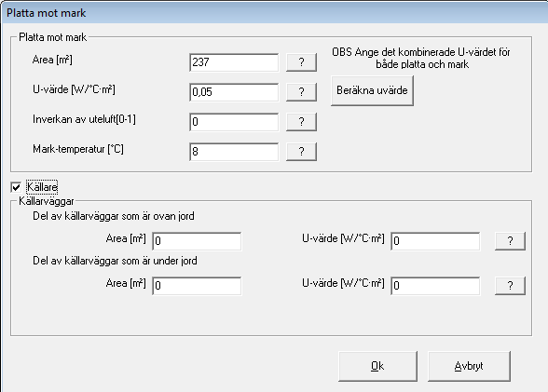Click the U-värde field for walls ovan jord
Image resolution: width=548 pixels, height=392 pixels.
tap(435, 241)
